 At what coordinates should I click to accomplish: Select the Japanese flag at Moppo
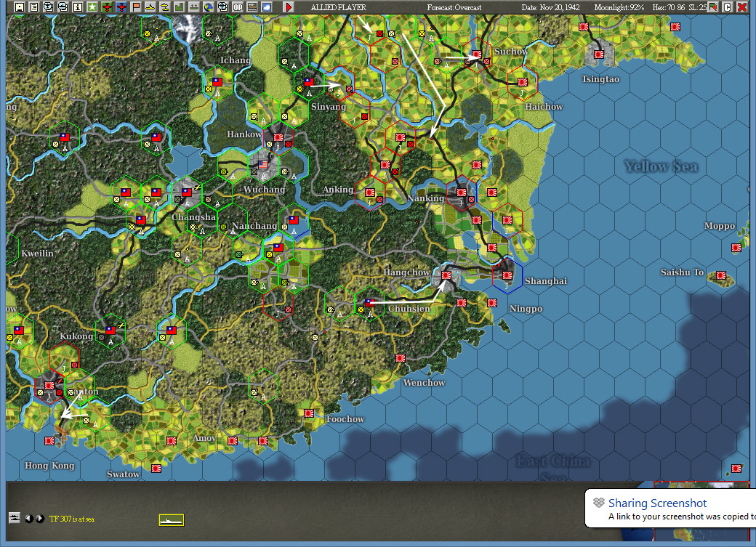pos(736,248)
